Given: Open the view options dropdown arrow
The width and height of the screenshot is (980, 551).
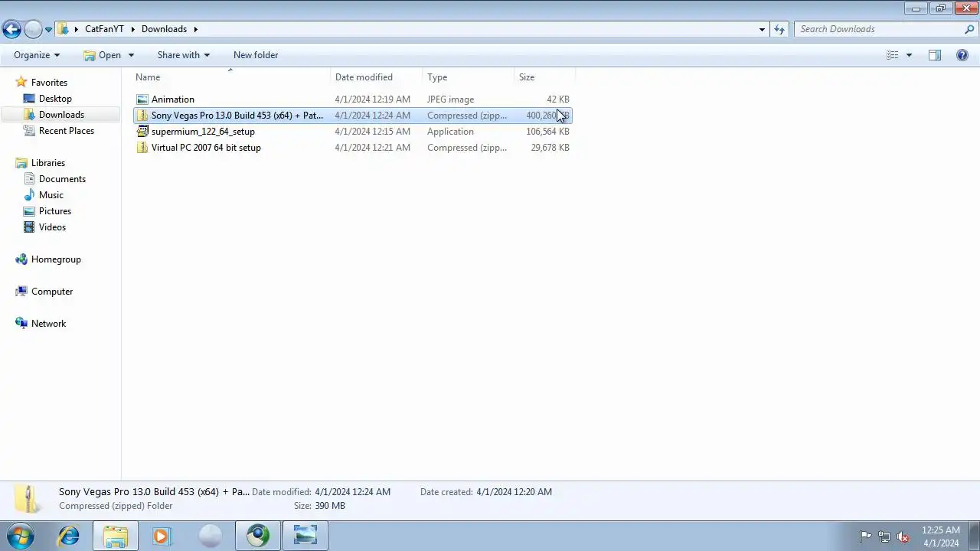Looking at the screenshot, I should coord(909,55).
